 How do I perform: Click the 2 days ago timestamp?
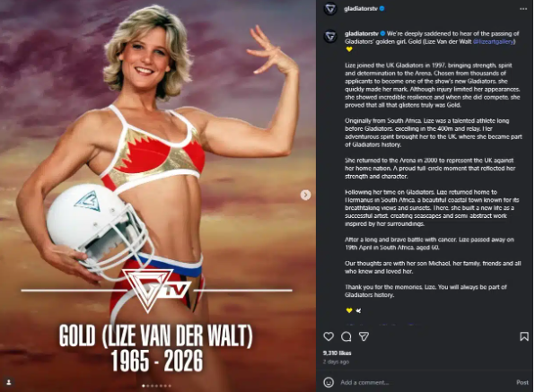point(336,362)
